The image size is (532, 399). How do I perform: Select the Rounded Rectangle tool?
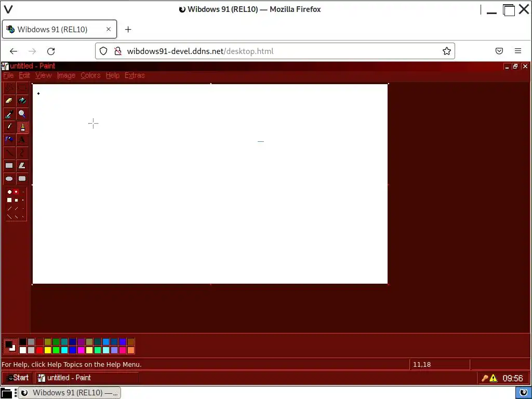click(22, 179)
